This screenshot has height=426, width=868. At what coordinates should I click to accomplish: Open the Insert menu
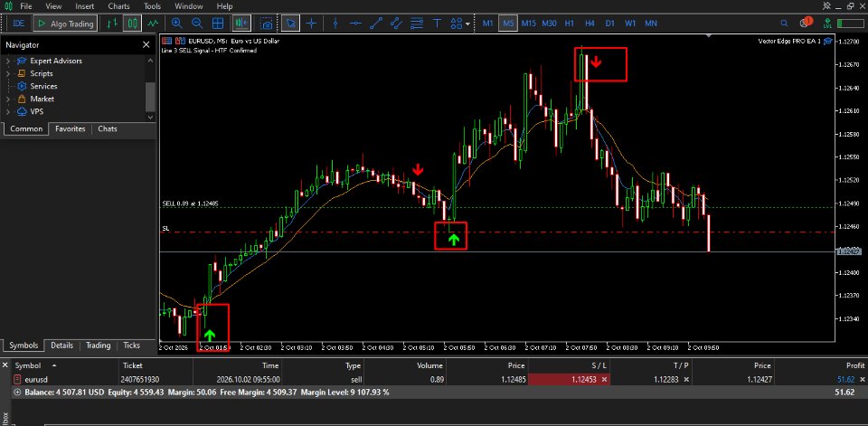(x=85, y=6)
